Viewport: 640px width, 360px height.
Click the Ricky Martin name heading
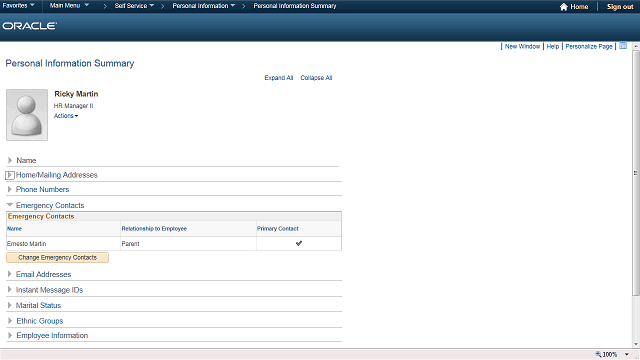76,94
